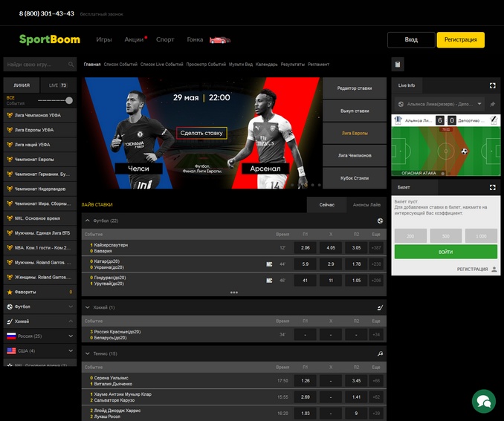
Task: Expand Футбол in sidebar
Action: point(71,307)
